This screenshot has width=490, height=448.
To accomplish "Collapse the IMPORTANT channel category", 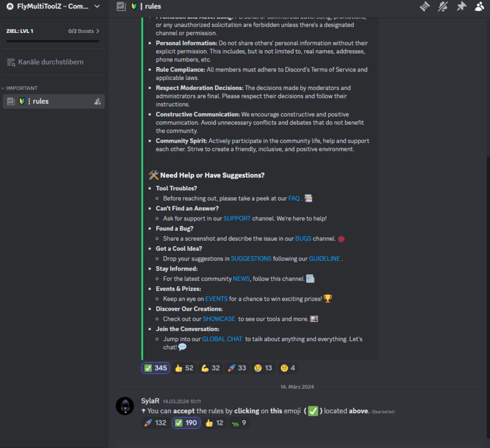I will coord(22,88).
